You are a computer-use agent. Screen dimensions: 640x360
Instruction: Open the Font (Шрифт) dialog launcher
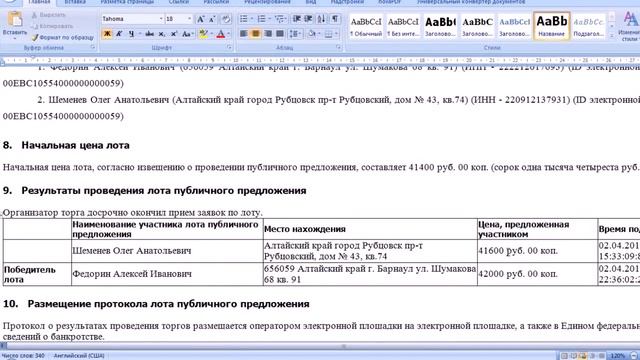click(229, 48)
